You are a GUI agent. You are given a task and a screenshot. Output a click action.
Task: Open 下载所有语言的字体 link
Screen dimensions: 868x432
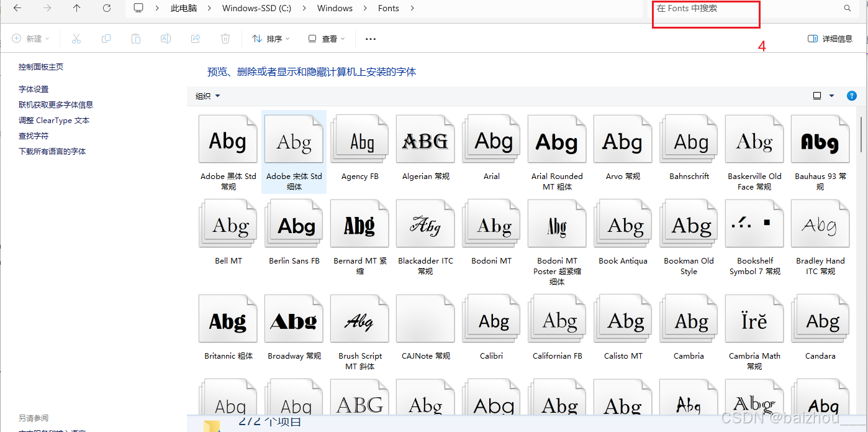(x=52, y=151)
